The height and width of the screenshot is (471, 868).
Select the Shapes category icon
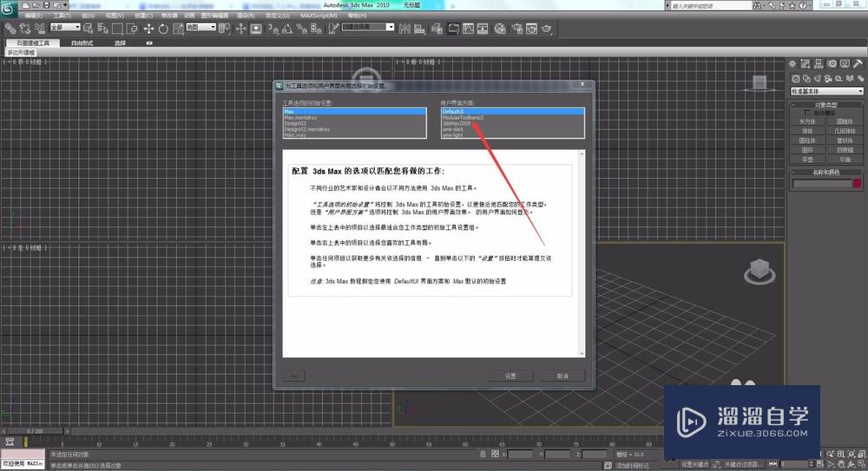point(806,79)
